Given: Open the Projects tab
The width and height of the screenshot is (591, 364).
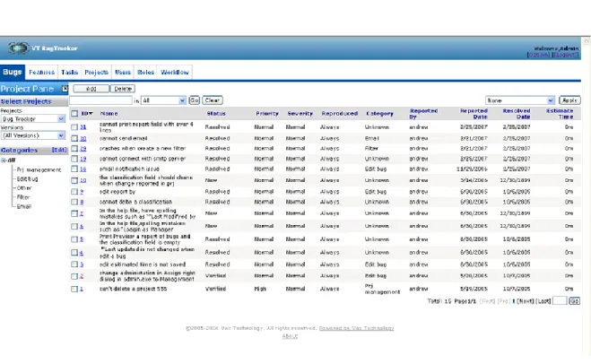Looking at the screenshot, I should [x=96, y=73].
